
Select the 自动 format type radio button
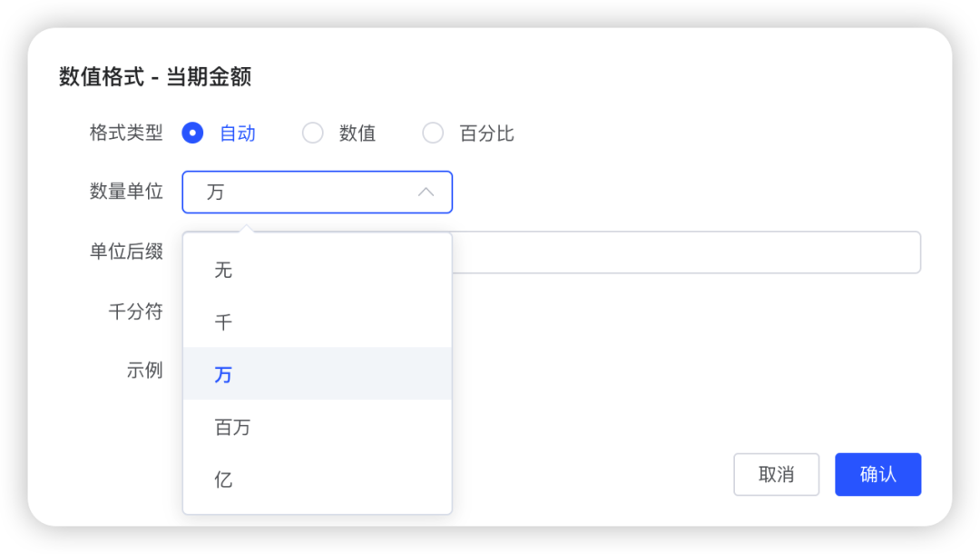192,134
